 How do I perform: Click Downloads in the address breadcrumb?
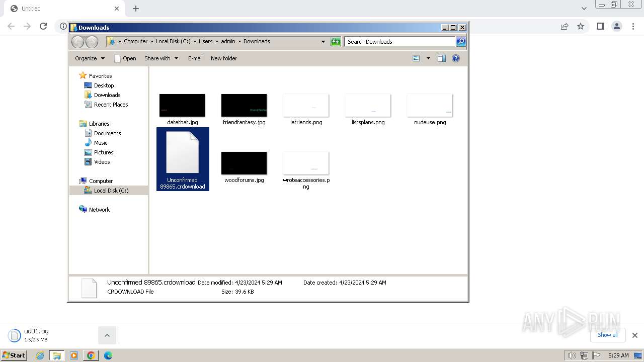point(257,41)
